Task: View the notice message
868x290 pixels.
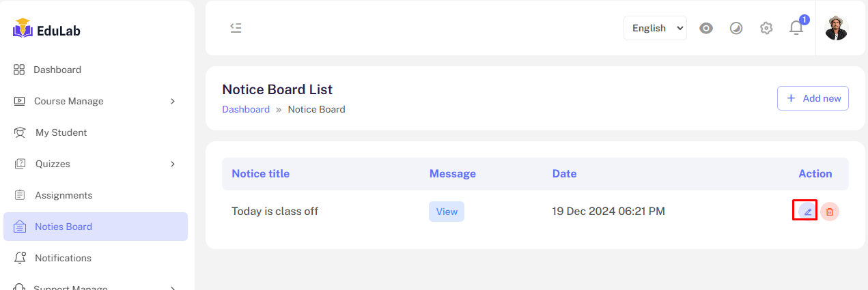Action: tap(447, 212)
